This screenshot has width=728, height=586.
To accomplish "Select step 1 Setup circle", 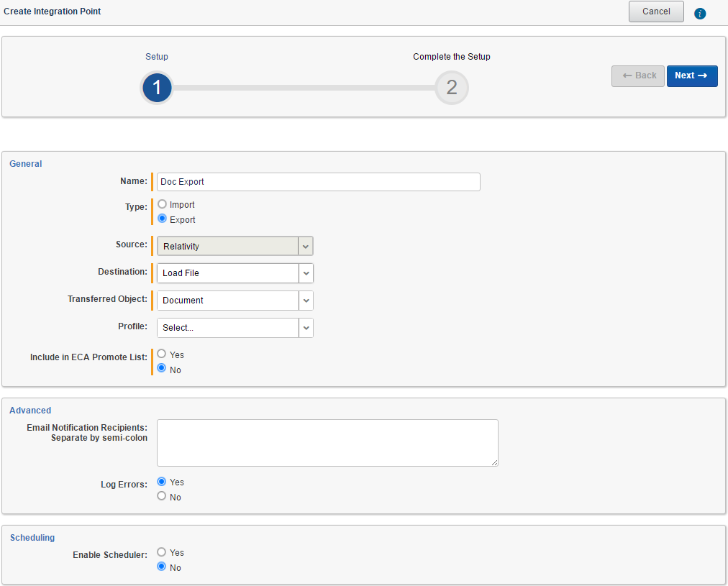I will 157,88.
